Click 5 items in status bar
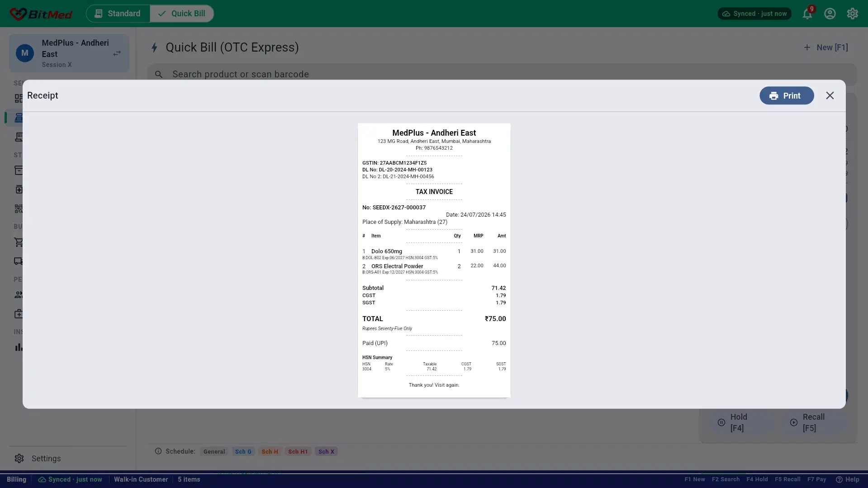This screenshot has height=488, width=868. 189,479
